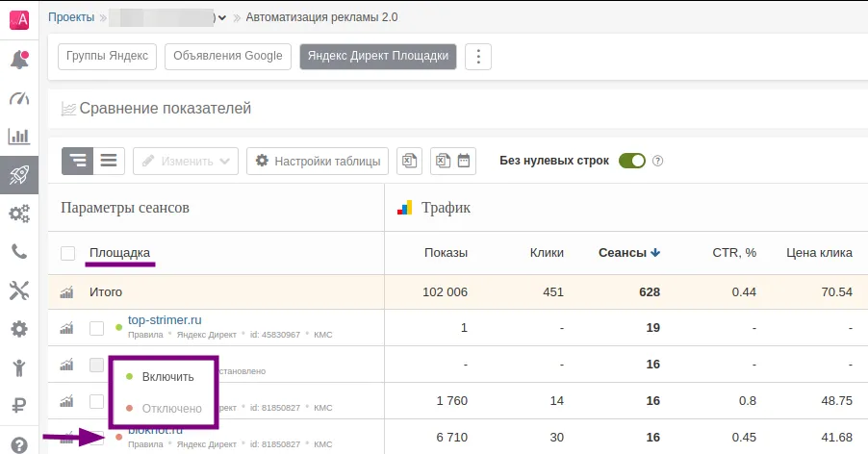Click the 6 710 shows cell

(x=451, y=438)
